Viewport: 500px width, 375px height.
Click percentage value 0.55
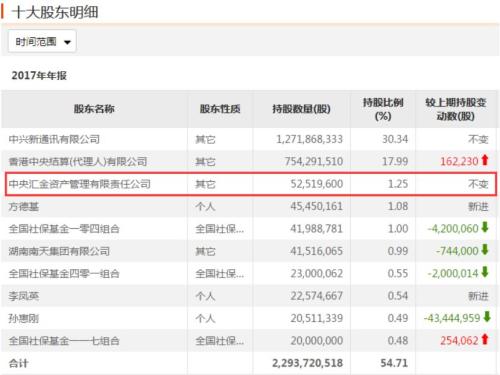coord(398,273)
